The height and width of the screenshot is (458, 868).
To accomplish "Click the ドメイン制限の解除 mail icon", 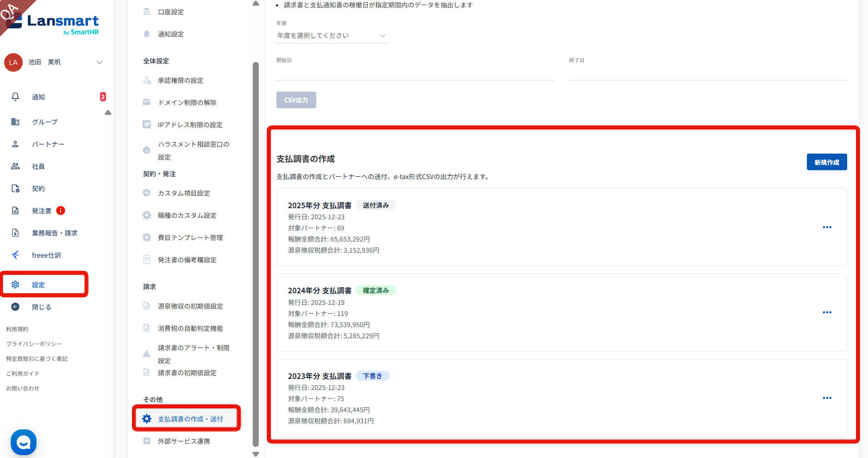I will (x=147, y=102).
